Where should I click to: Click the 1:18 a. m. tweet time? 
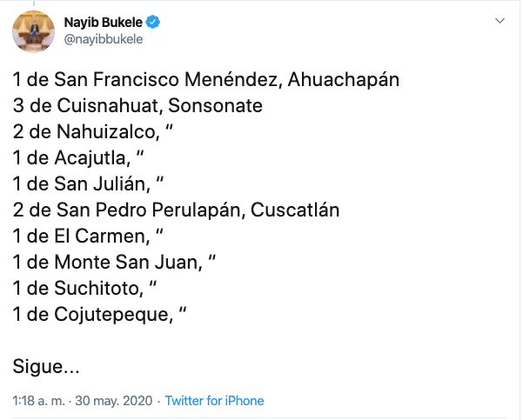tap(37, 401)
